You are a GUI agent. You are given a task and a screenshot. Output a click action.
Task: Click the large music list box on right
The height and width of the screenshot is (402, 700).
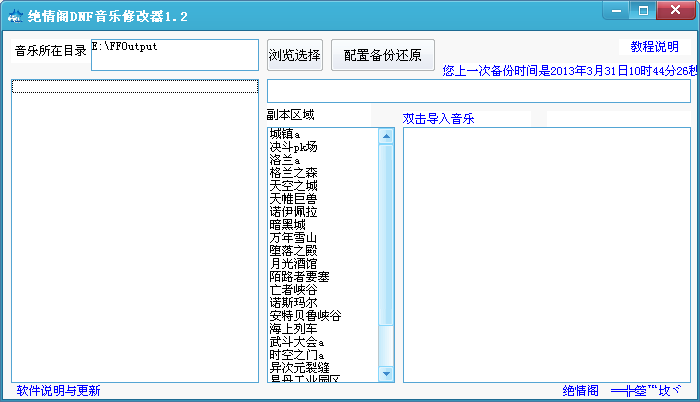point(547,255)
